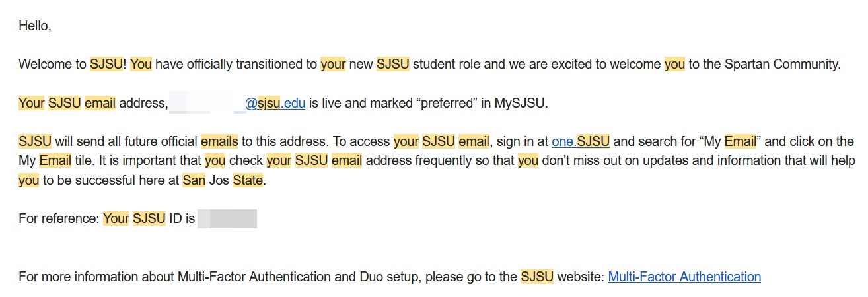Click the @sjsu.edu email address link
Screen dimensions: 868x297
click(275, 103)
